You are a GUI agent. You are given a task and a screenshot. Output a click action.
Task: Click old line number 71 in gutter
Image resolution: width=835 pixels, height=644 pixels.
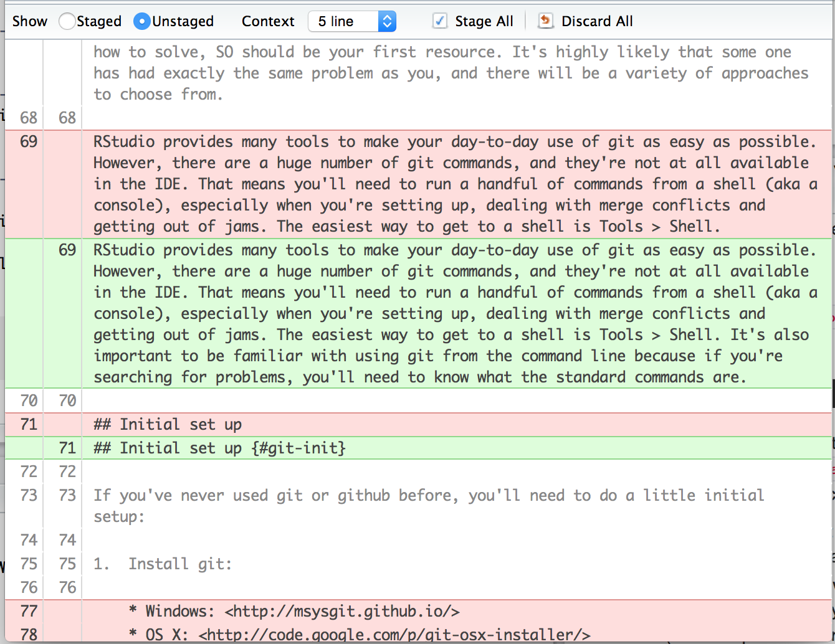click(29, 424)
